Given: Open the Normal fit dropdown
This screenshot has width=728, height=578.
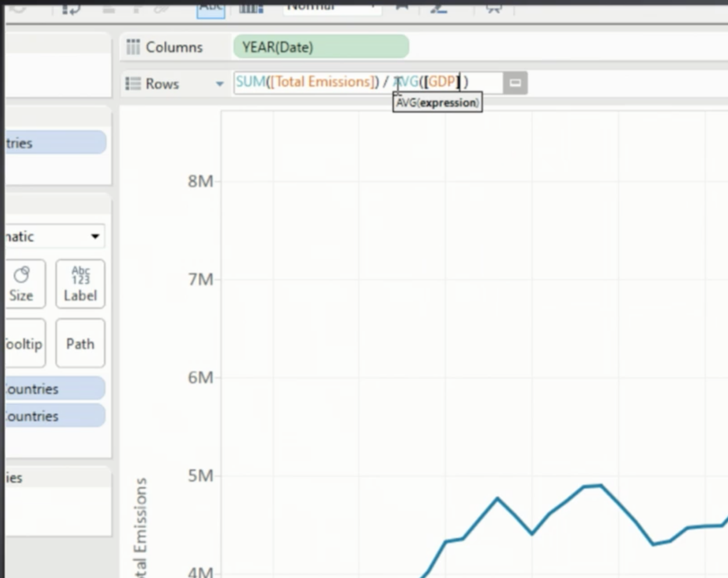Looking at the screenshot, I should click(332, 7).
